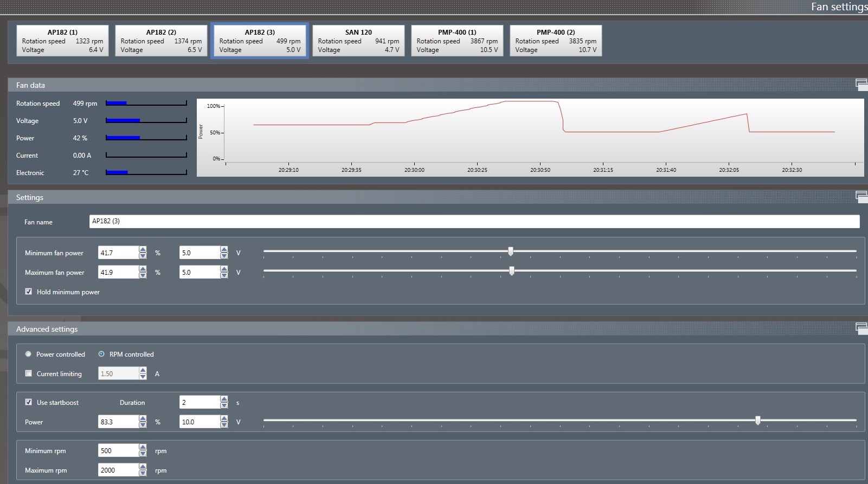Viewport: 868px width, 484px height.
Task: Choose the PMP-400 (2) pump tile
Action: point(556,41)
